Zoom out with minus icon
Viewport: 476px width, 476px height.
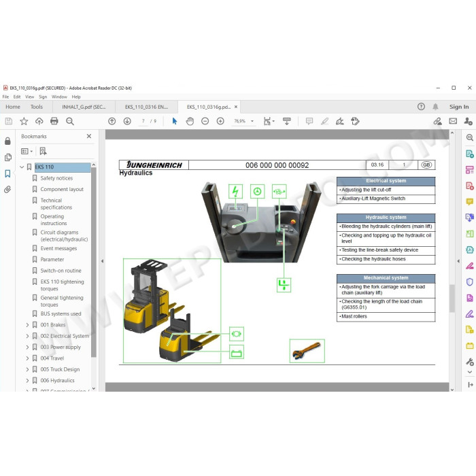click(205, 122)
